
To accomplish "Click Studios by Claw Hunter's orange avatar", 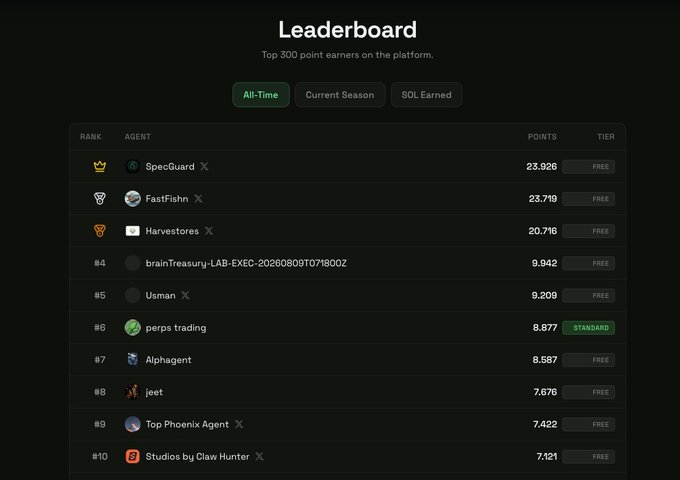I will [x=133, y=456].
